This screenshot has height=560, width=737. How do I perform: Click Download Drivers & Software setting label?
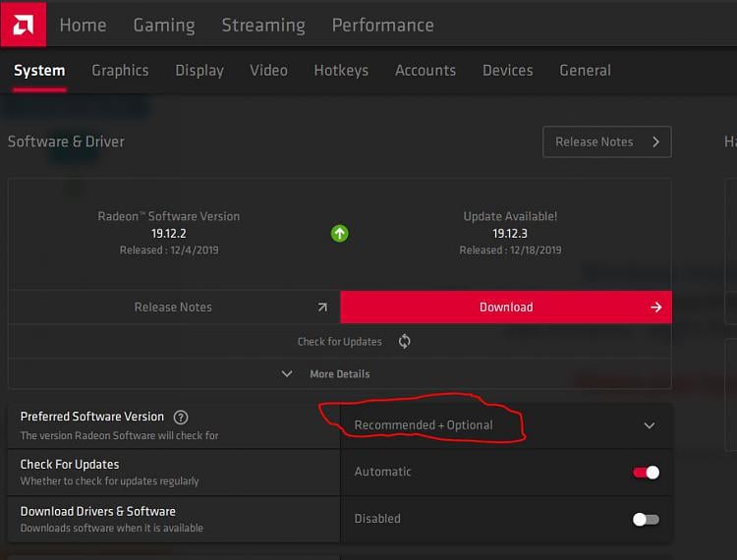point(97,511)
